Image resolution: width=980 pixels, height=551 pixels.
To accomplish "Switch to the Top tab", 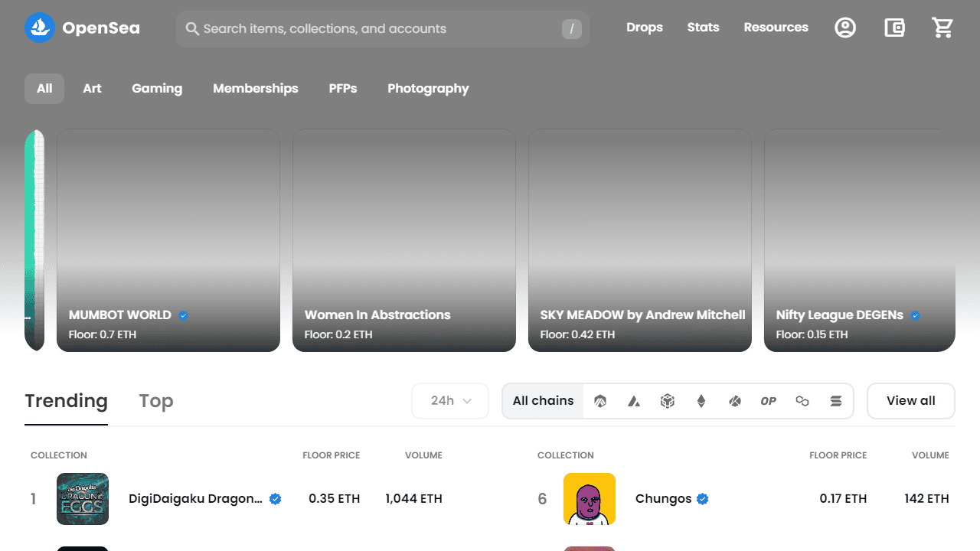I will coord(156,401).
